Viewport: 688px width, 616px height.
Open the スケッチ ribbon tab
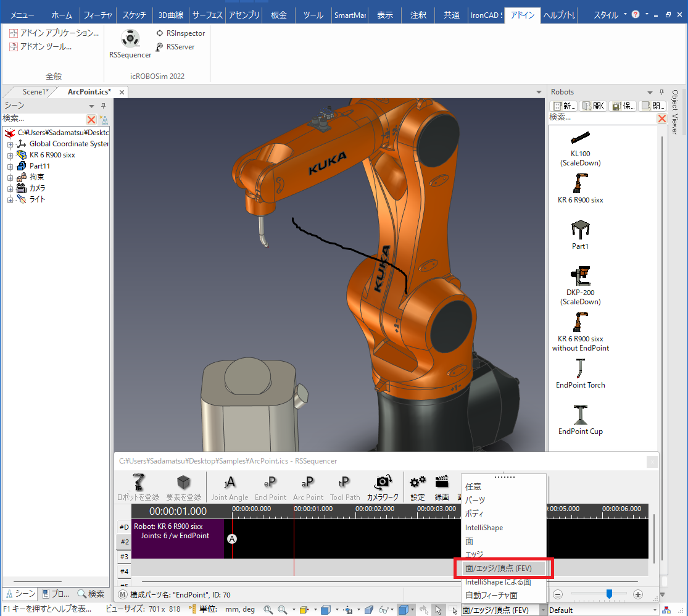(134, 15)
